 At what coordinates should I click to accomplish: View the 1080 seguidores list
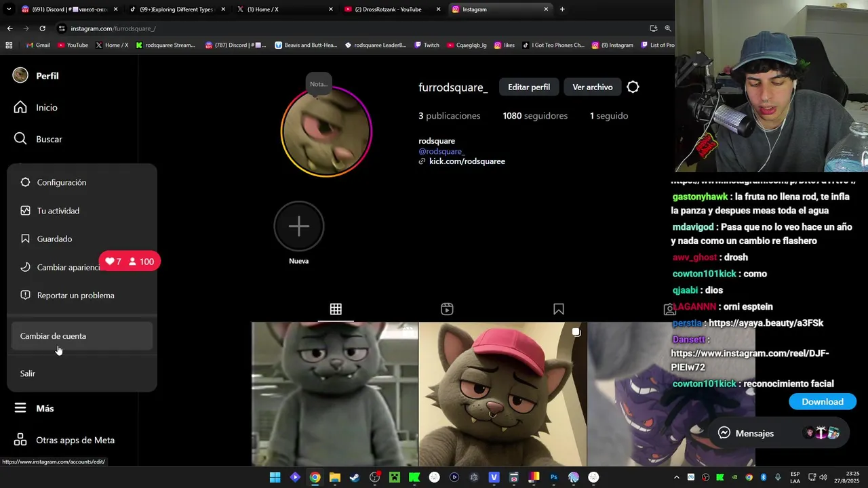[x=535, y=116]
